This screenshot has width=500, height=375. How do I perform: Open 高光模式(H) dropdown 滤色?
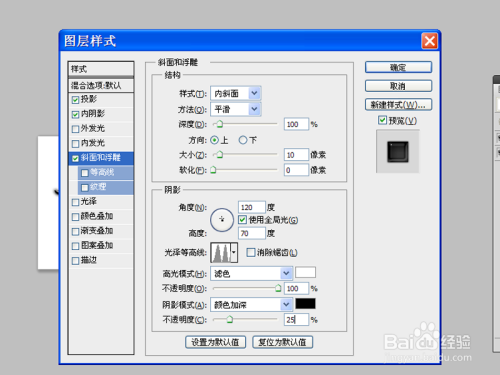[x=251, y=273]
